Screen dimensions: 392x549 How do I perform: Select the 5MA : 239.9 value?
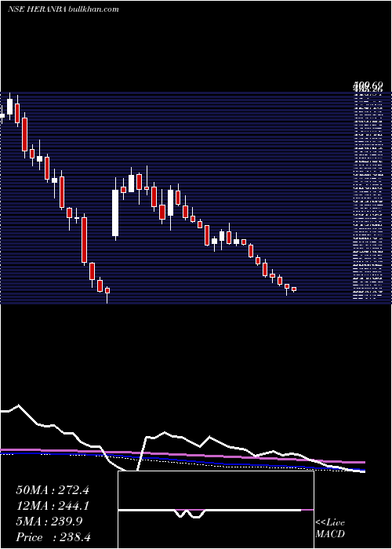(x=49, y=522)
